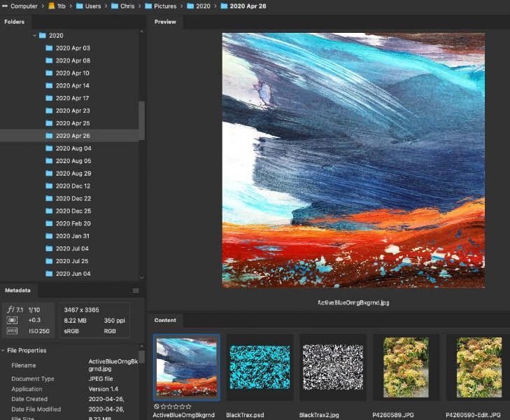Click the AWB white balance icon

click(x=12, y=331)
